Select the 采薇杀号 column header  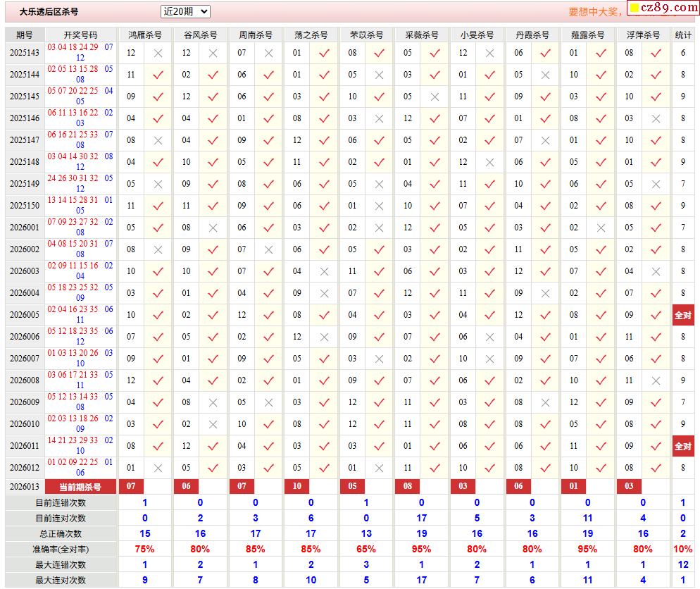(422, 35)
